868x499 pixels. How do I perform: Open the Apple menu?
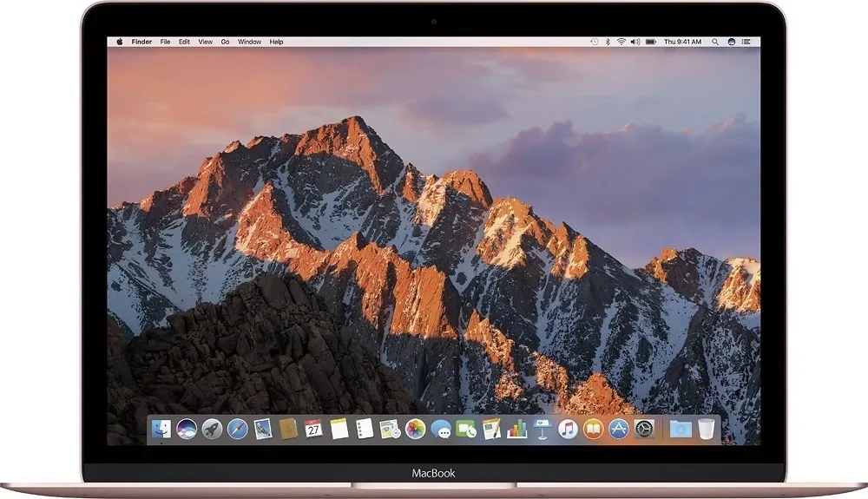pos(119,42)
